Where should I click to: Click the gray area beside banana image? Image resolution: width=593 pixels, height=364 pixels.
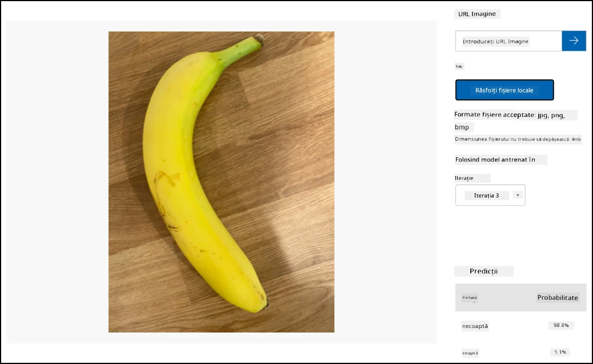[x=386, y=182]
